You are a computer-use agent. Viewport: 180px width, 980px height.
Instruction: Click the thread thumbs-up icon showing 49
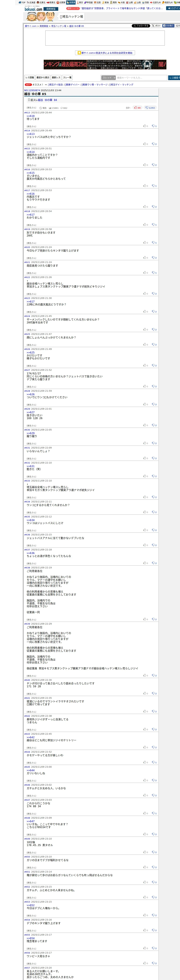pyautogui.click(x=137, y=108)
